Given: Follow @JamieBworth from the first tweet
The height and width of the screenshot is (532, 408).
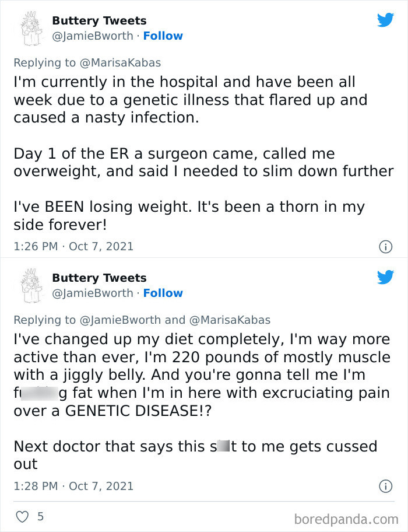Looking at the screenshot, I should (163, 36).
